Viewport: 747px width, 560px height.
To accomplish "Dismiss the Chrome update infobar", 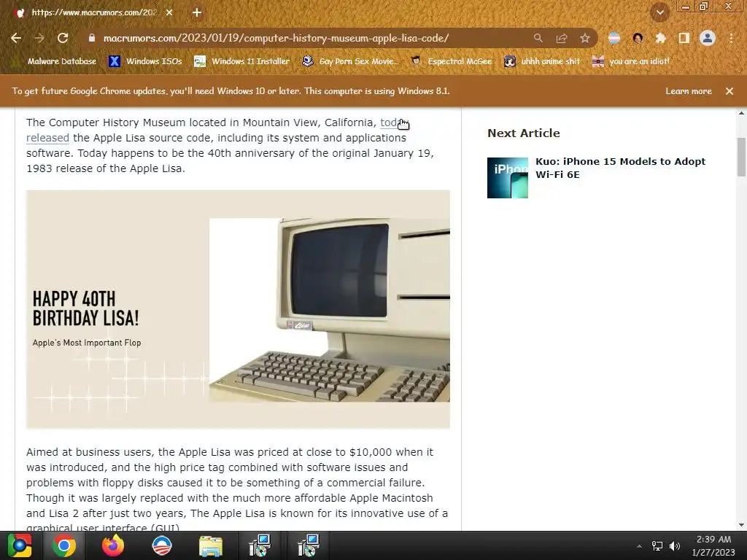I will pos(729,91).
